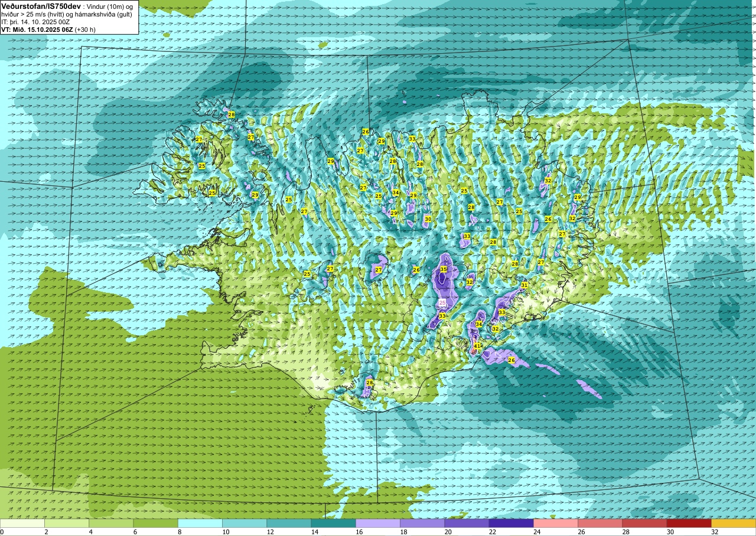Click the 16 tick on the color scale
756x536 pixels.
click(358, 532)
